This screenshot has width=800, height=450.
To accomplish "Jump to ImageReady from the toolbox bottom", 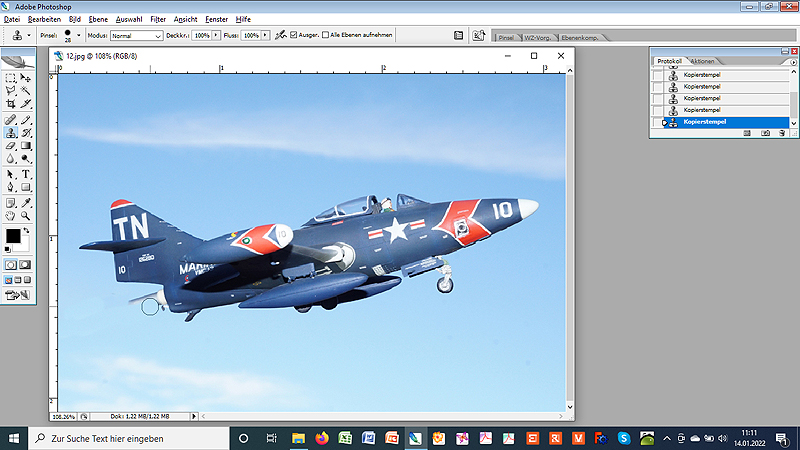I will [x=18, y=295].
